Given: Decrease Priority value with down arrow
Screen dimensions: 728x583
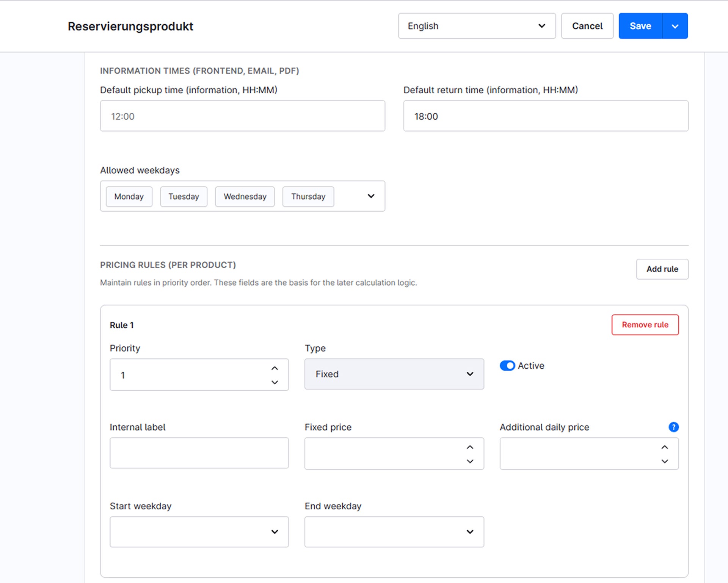Looking at the screenshot, I should 275,382.
